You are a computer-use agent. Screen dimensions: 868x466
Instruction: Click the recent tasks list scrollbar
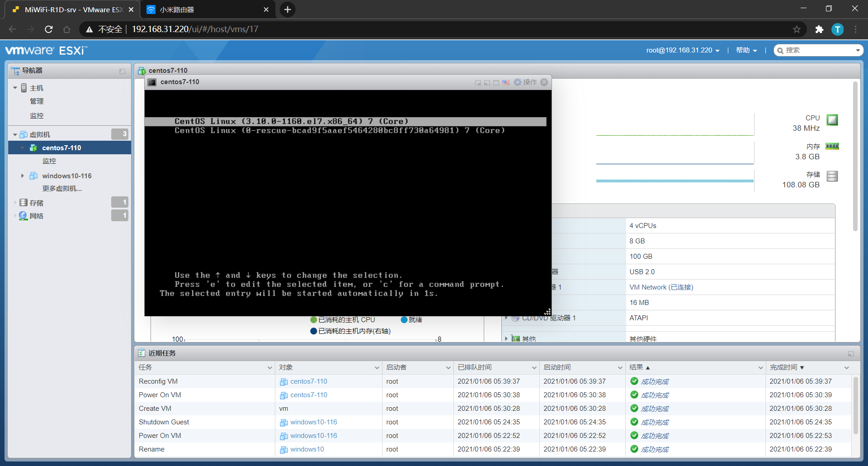pyautogui.click(x=855, y=405)
